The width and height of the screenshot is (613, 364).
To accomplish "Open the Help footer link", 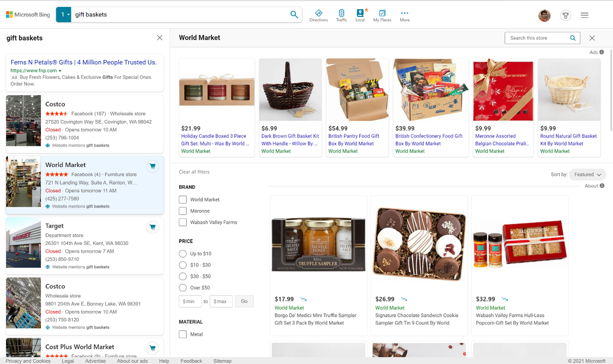I will pyautogui.click(x=164, y=361).
